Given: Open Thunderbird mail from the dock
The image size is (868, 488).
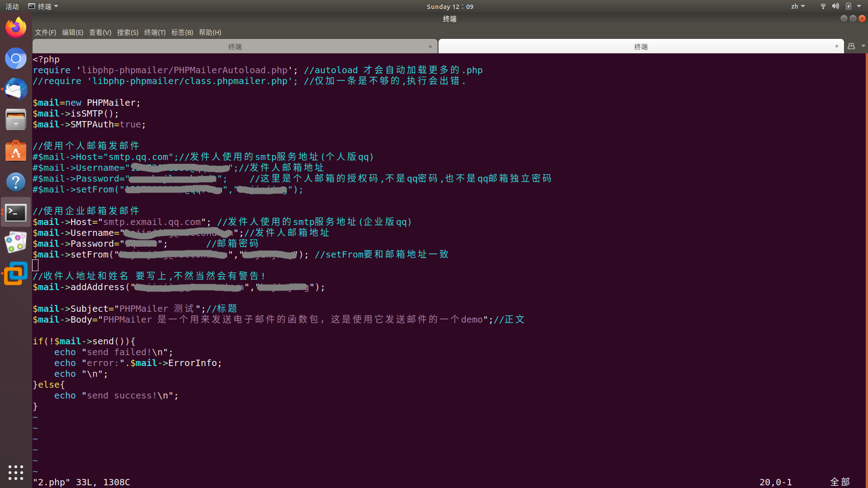Looking at the screenshot, I should (16, 89).
